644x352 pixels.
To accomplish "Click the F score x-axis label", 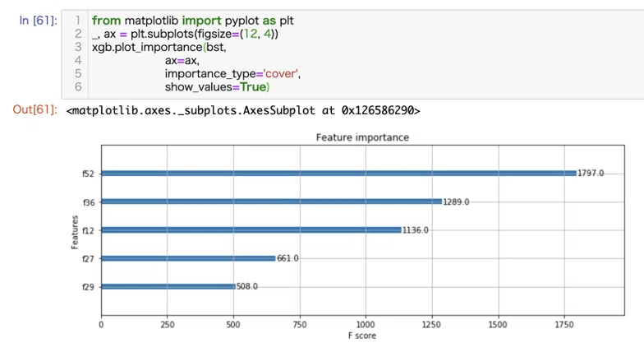I will (361, 336).
